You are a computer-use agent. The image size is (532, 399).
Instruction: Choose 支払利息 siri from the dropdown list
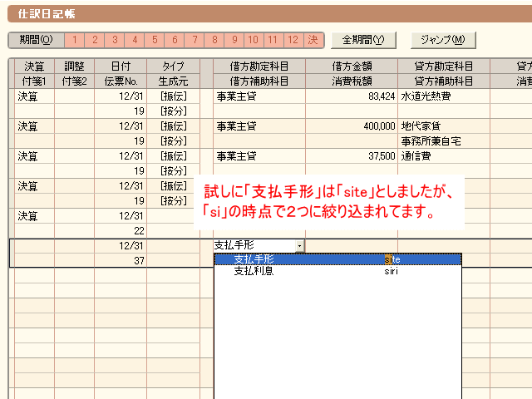click(338, 271)
